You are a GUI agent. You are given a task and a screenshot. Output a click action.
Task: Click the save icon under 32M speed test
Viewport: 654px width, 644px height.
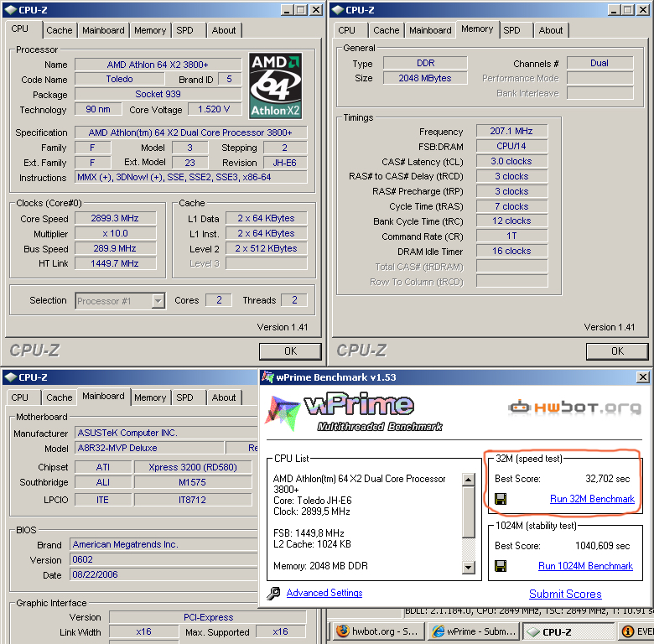[500, 499]
